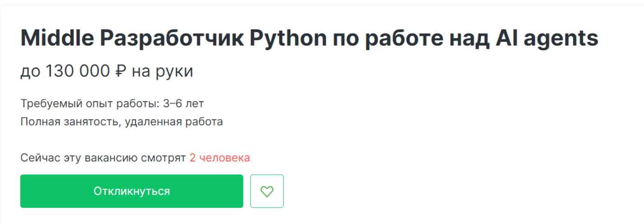Click the "удаленная работа" text
644x224 pixels.
[174, 122]
